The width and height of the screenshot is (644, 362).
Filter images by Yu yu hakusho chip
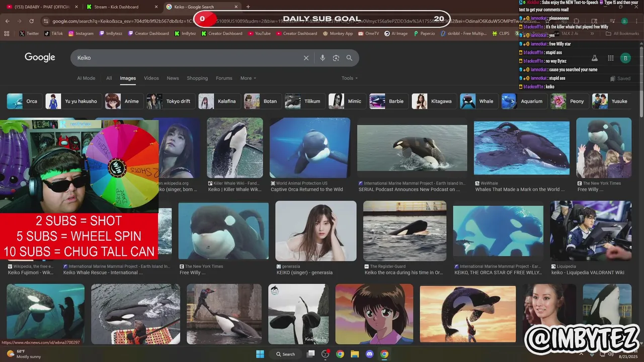point(73,101)
